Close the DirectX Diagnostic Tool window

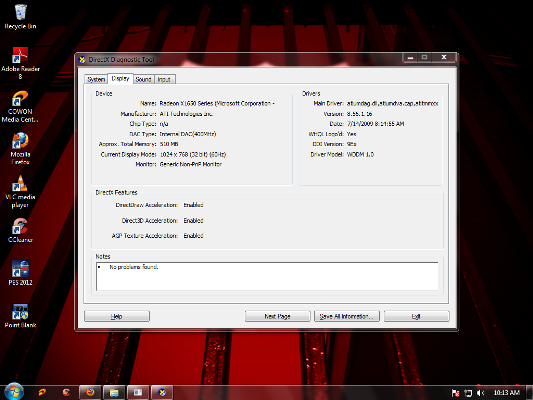pyautogui.click(x=444, y=57)
